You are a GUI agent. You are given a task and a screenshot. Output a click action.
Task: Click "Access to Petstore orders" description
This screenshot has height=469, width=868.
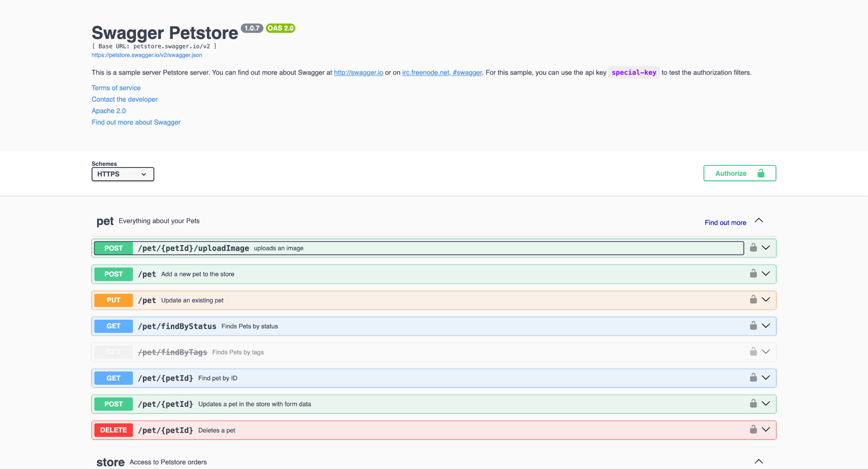[168, 462]
